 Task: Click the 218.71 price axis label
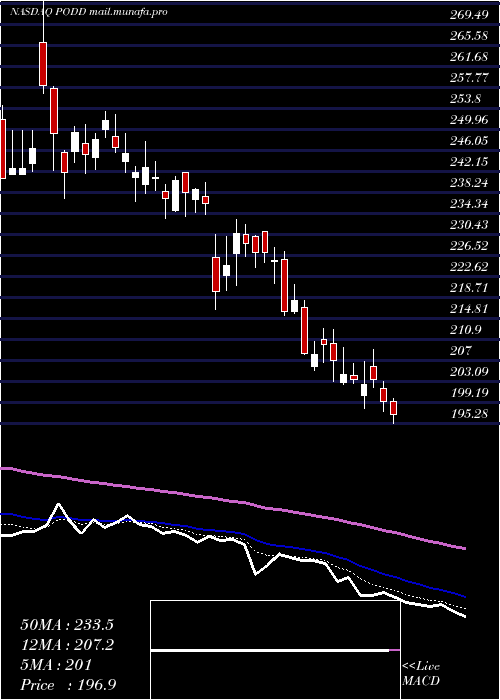pyautogui.click(x=469, y=288)
